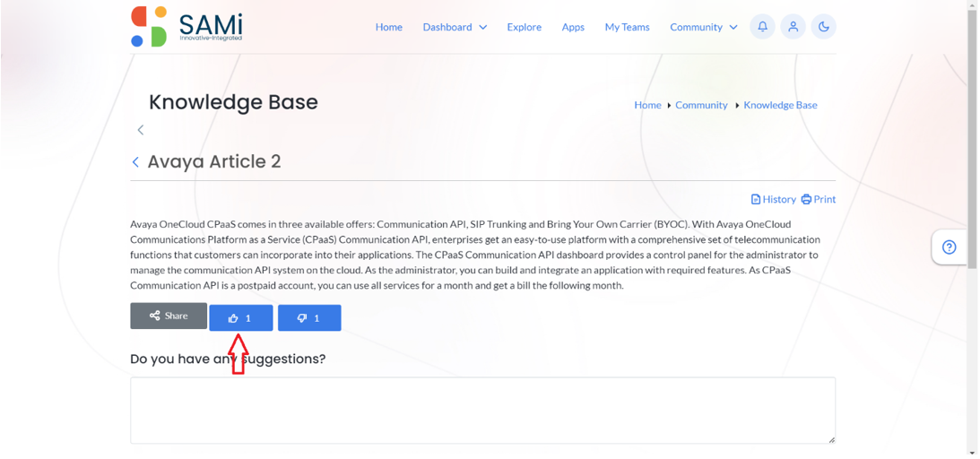Click the Share button

tap(169, 316)
